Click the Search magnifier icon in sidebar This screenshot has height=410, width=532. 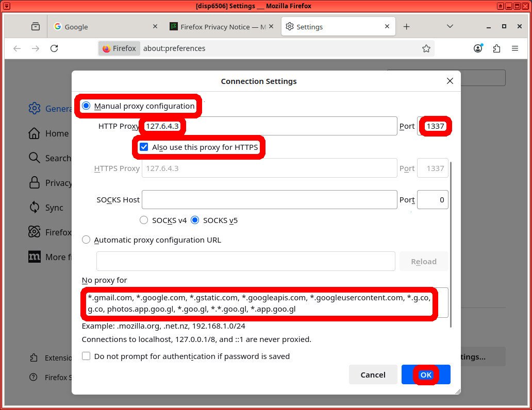[x=34, y=158]
